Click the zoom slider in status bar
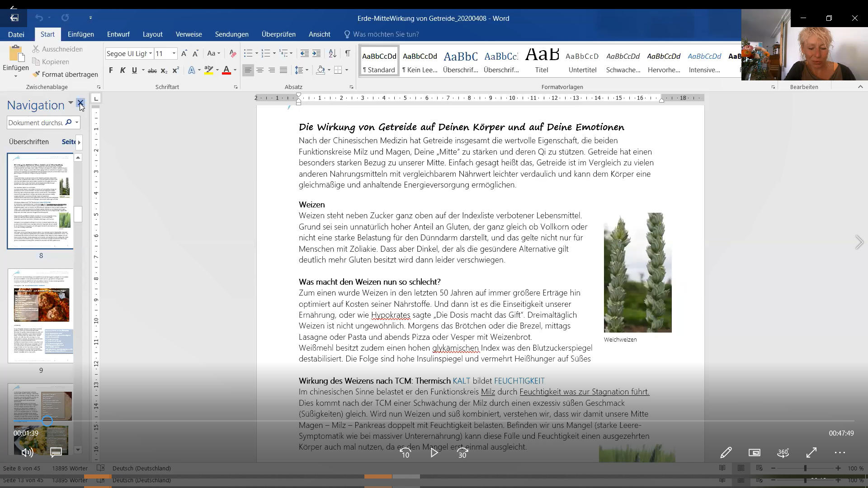Viewport: 868px width, 488px height. 805,468
